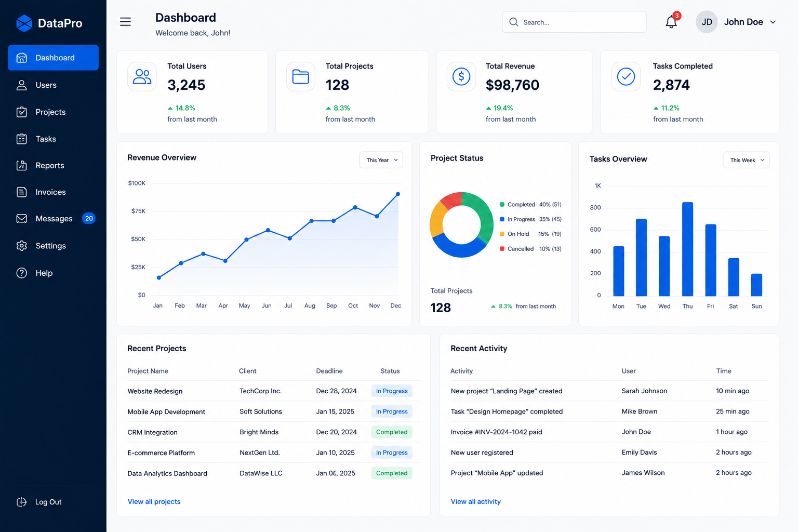Viewport: 798px width, 532px height.
Task: Click the New user registered activity
Action: tap(482, 453)
